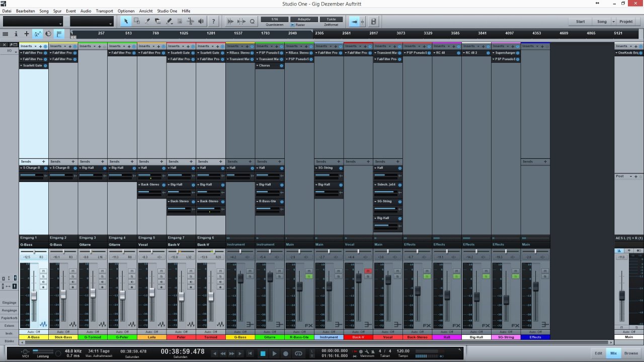Viewport: 644px width, 362px height.
Task: Select the Arrow tool in toolbar
Action: 126,21
